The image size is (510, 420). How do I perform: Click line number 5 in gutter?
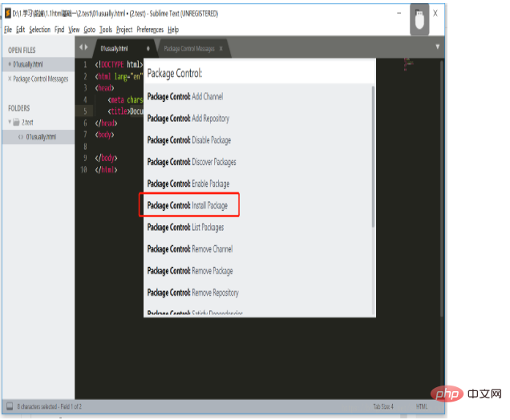coord(85,111)
